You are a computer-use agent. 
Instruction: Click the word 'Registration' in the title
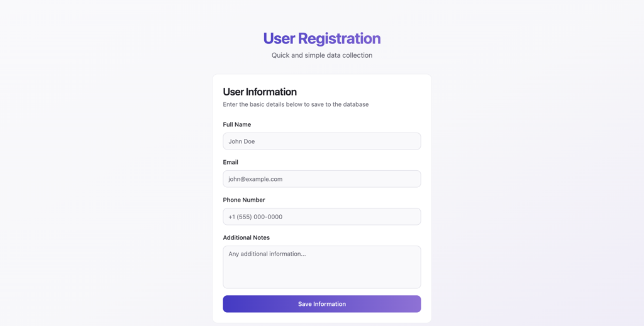click(x=339, y=38)
